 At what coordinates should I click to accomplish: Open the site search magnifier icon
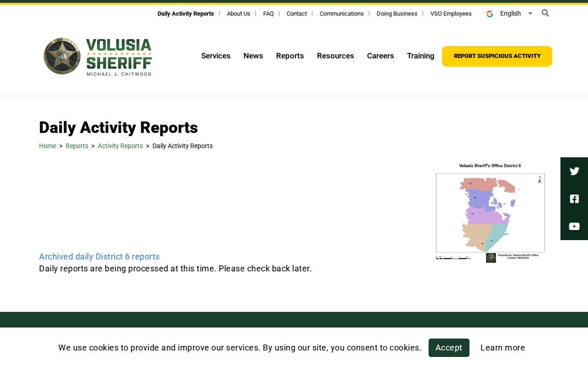pos(545,13)
